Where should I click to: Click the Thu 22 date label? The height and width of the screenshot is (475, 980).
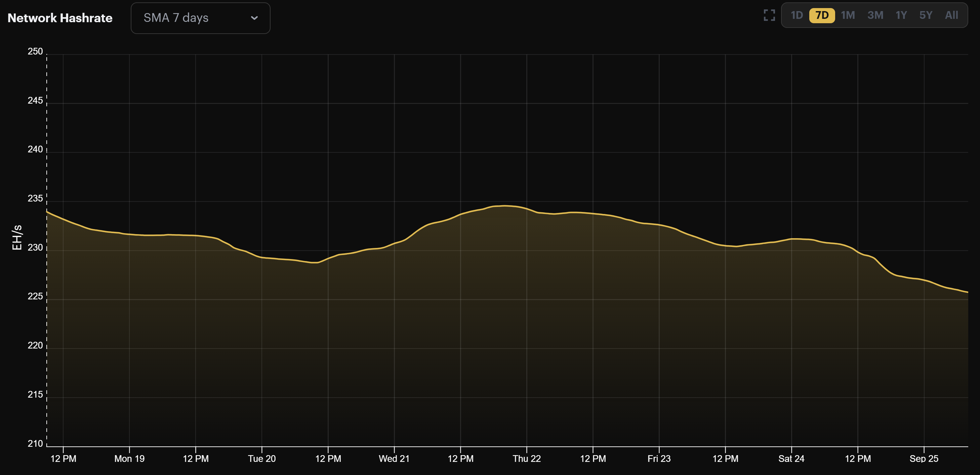(x=527, y=459)
